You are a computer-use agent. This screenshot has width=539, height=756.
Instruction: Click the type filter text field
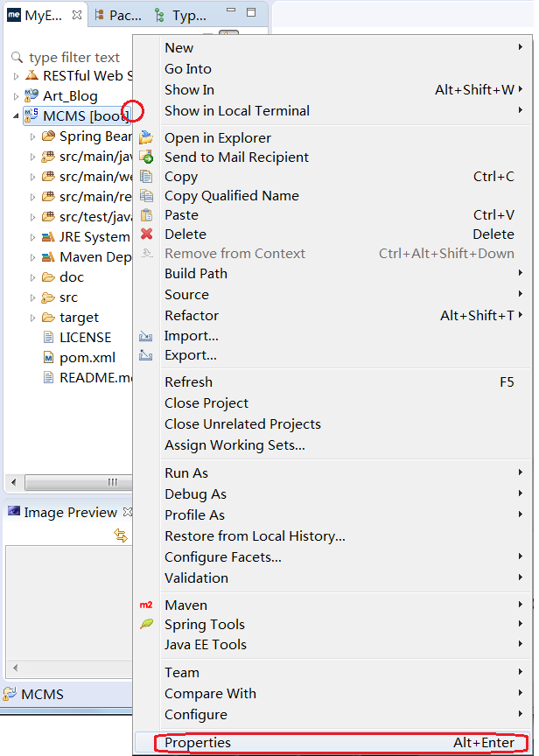click(73, 58)
